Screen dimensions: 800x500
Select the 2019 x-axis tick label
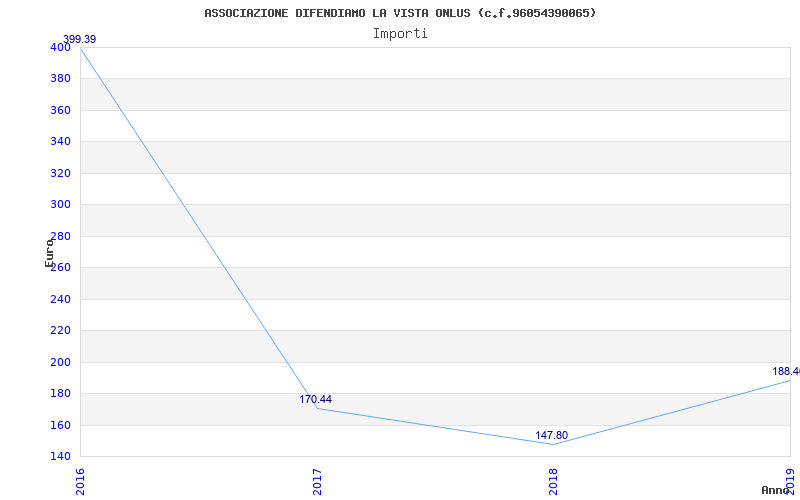pyautogui.click(x=789, y=480)
